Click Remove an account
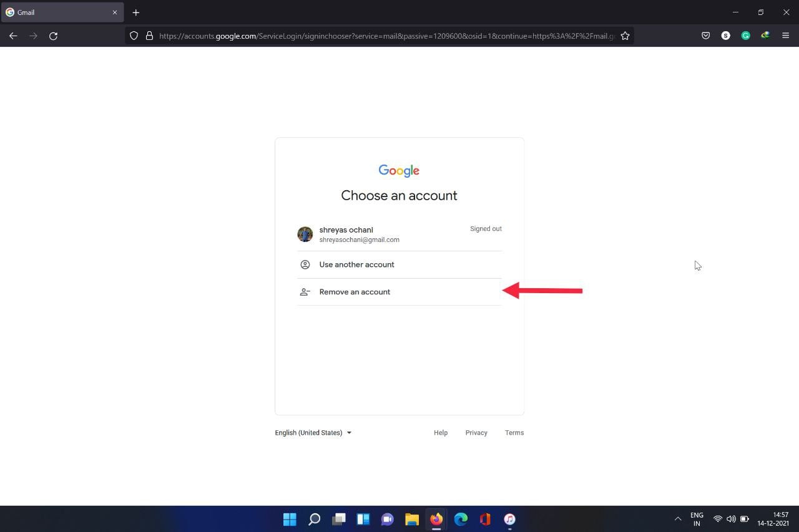This screenshot has width=799, height=532. [399, 292]
